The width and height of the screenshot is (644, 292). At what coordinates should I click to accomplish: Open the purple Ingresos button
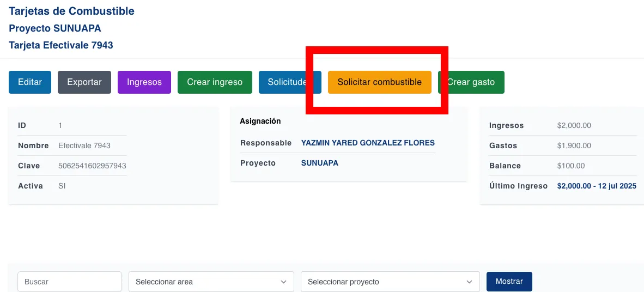pyautogui.click(x=144, y=82)
